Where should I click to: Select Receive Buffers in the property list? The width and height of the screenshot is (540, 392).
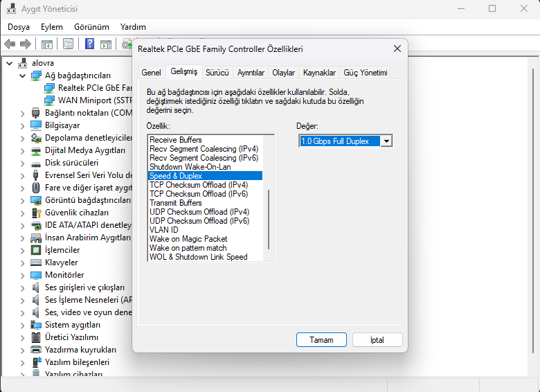pyautogui.click(x=205, y=140)
